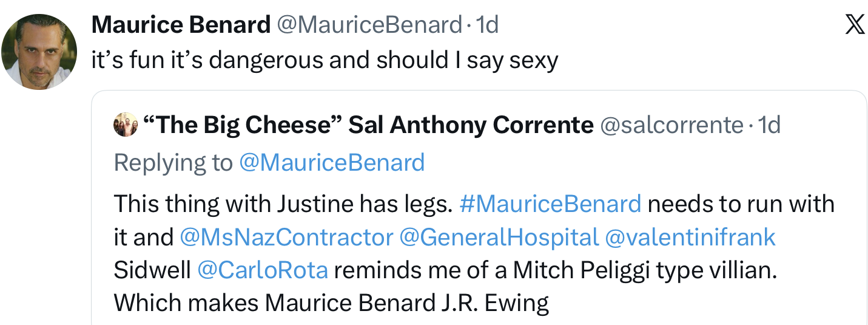868x325 pixels.
Task: Open Maurice Benard's profile picture
Action: coord(39,52)
